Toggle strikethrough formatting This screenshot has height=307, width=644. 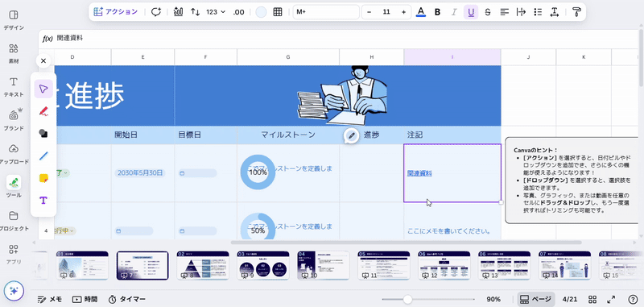(x=488, y=12)
